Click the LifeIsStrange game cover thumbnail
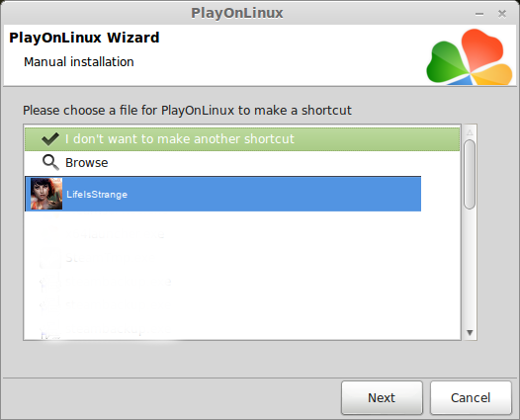520x420 pixels. click(46, 194)
